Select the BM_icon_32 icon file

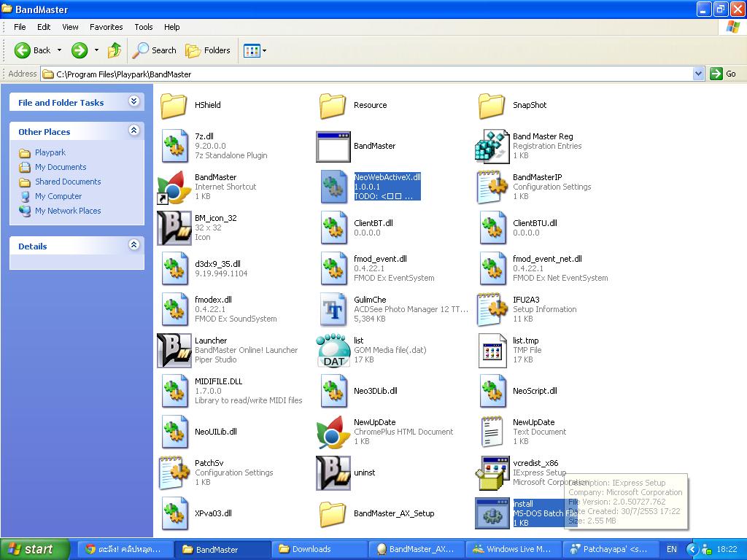click(x=174, y=227)
